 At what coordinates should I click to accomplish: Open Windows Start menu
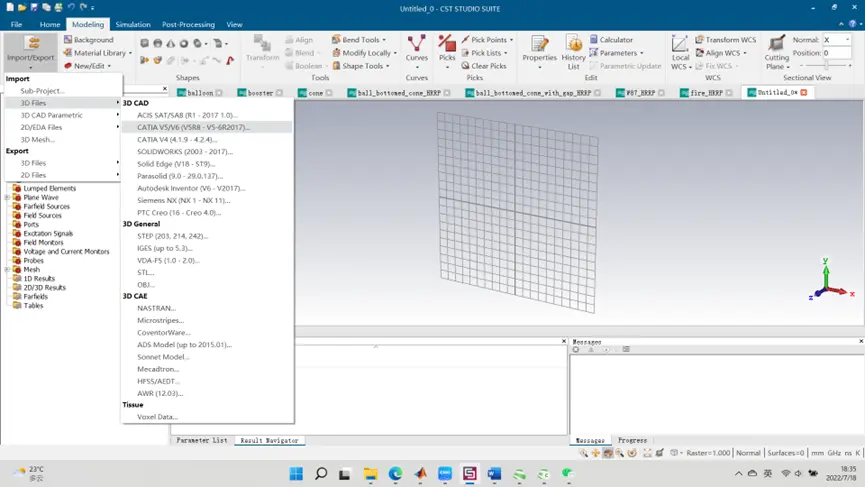click(x=296, y=473)
